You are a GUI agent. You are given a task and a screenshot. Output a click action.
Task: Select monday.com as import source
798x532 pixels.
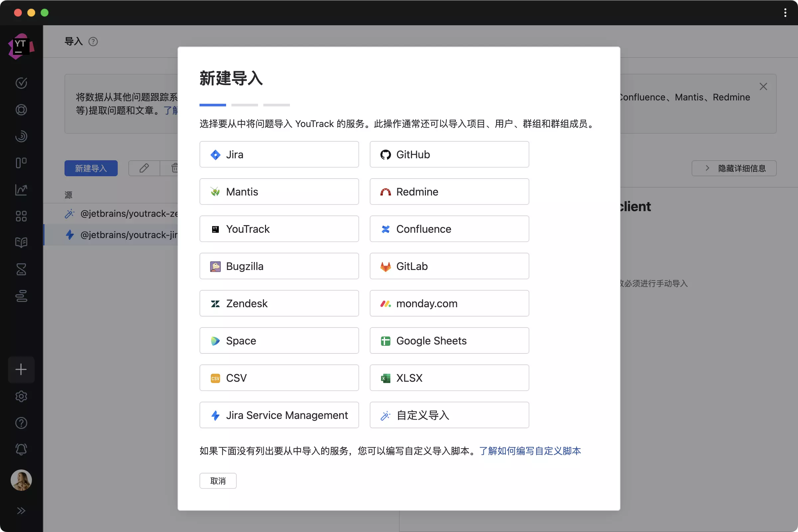[450, 303]
